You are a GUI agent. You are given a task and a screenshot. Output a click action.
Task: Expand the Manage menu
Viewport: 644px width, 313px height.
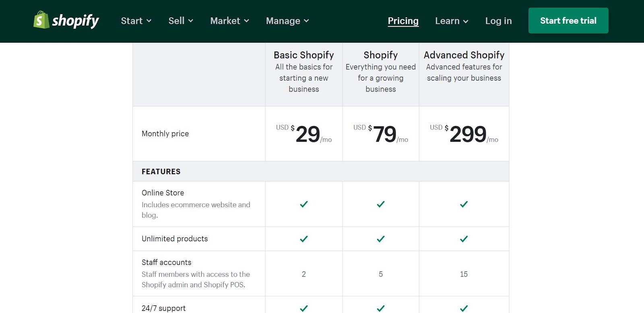287,21
